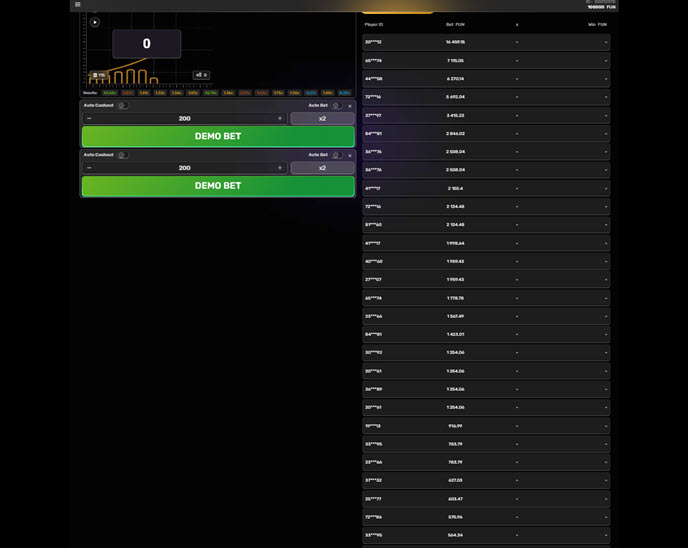Decrease the first bet with minus icon
This screenshot has height=548, width=688.
[x=89, y=118]
